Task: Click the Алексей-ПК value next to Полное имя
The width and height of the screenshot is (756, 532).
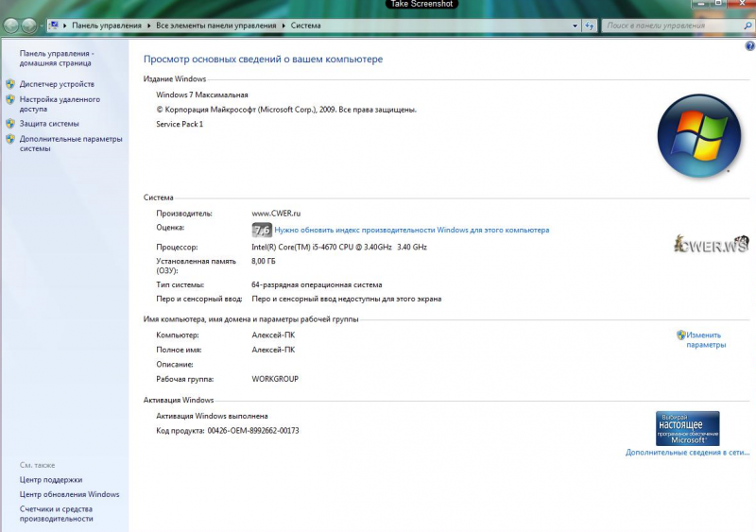Action: (273, 350)
